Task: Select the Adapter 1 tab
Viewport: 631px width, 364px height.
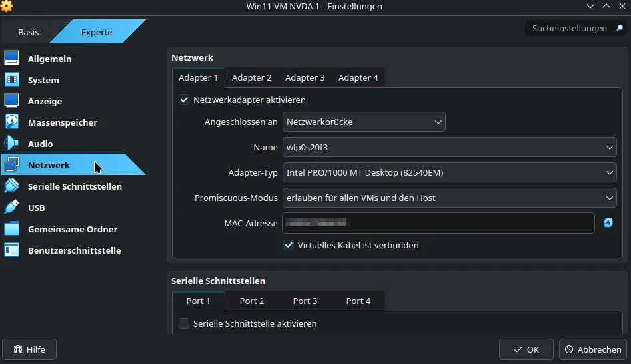Action: (x=198, y=78)
